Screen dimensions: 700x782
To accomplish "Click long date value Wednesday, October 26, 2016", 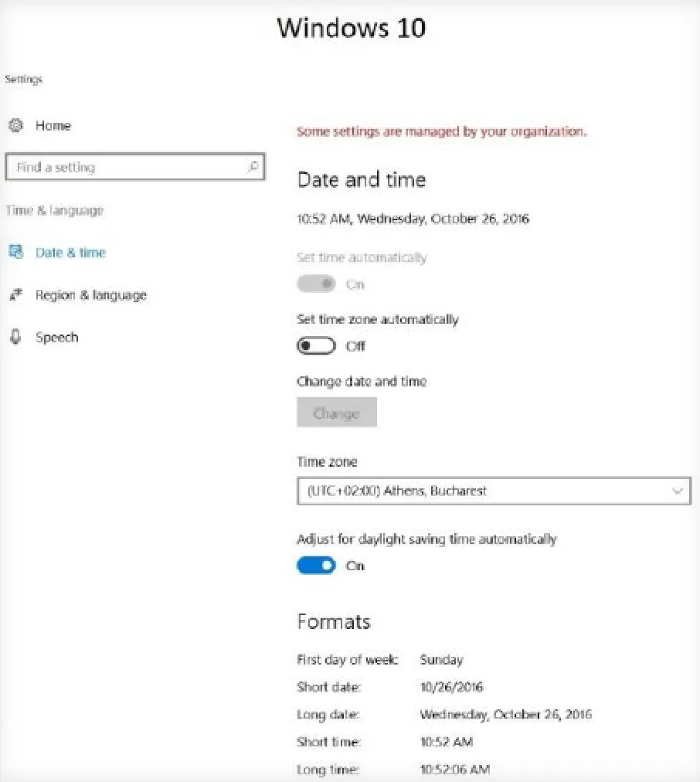I will pyautogui.click(x=506, y=715).
